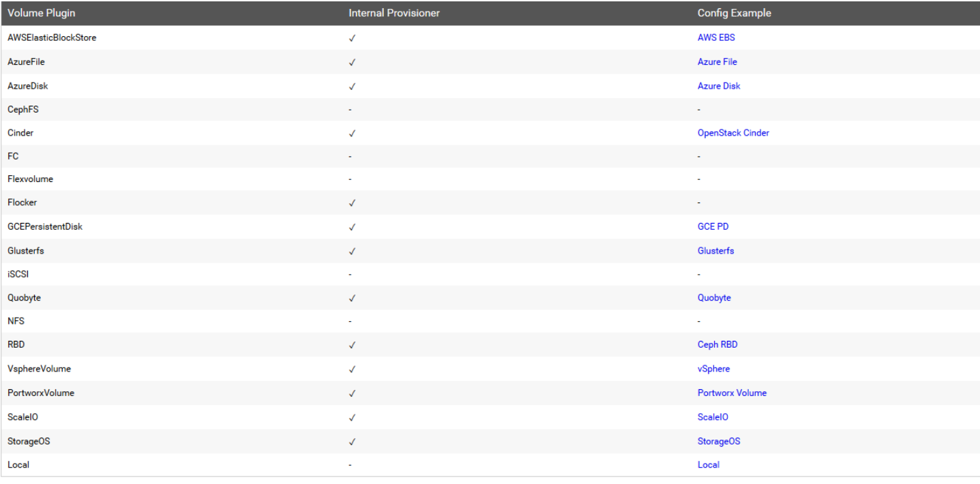Open the Local config example link
The image size is (980, 484).
709,465
